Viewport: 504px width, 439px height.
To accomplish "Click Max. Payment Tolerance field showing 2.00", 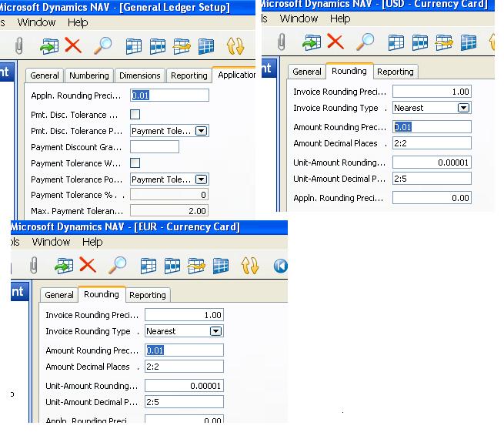I will (169, 211).
